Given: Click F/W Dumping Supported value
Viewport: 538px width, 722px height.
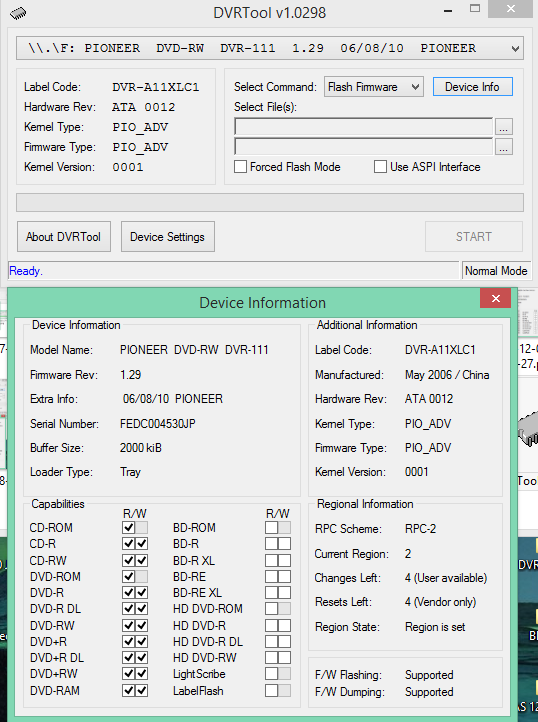Looking at the screenshot, I should point(429,692).
